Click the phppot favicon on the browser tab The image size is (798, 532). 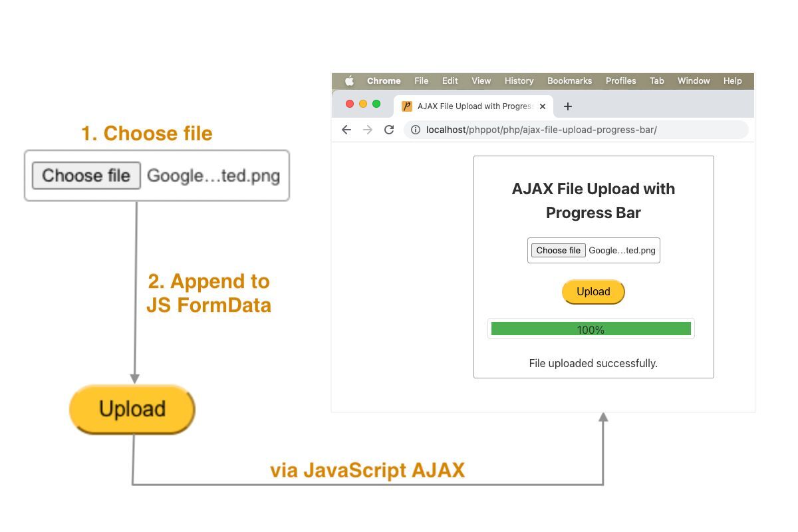(406, 106)
